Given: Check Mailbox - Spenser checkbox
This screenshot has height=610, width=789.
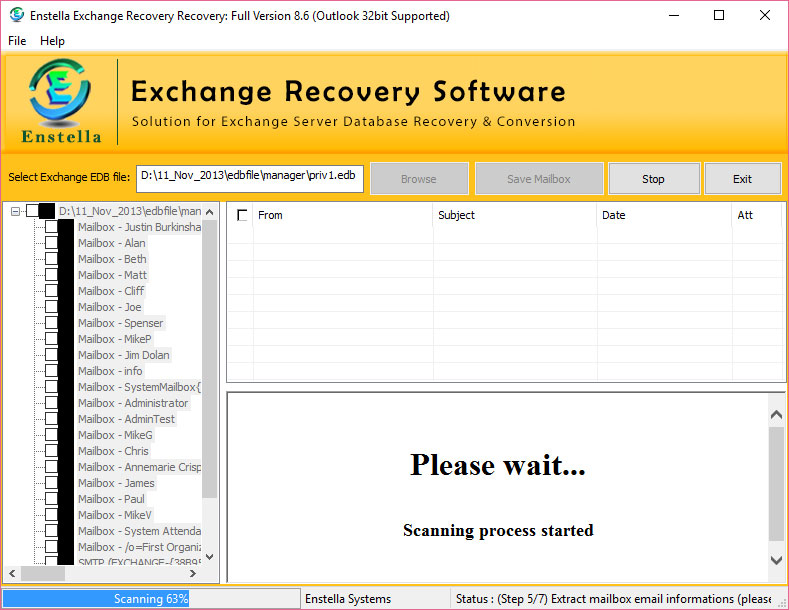Looking at the screenshot, I should (x=51, y=323).
